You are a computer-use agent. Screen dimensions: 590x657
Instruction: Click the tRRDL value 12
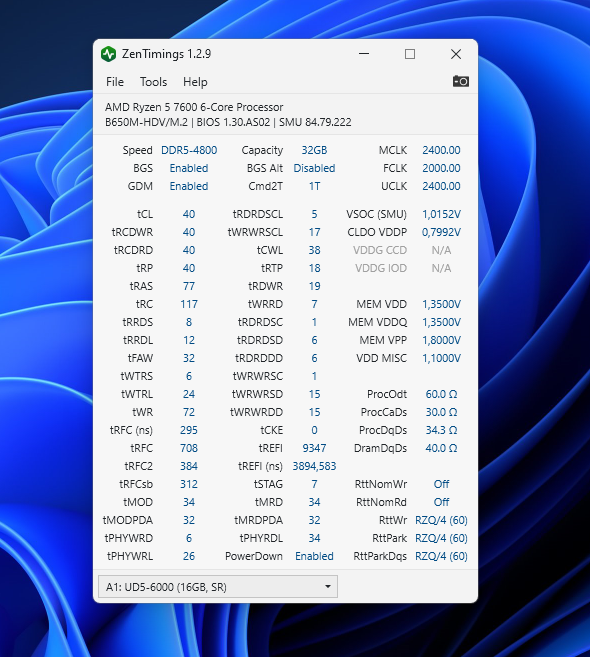pos(189,340)
